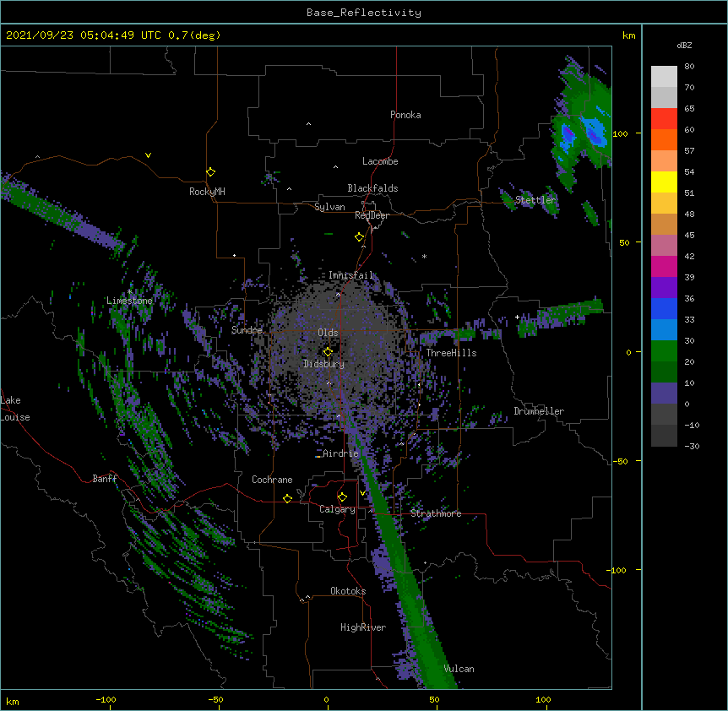Click the RedDeer city label

(372, 215)
